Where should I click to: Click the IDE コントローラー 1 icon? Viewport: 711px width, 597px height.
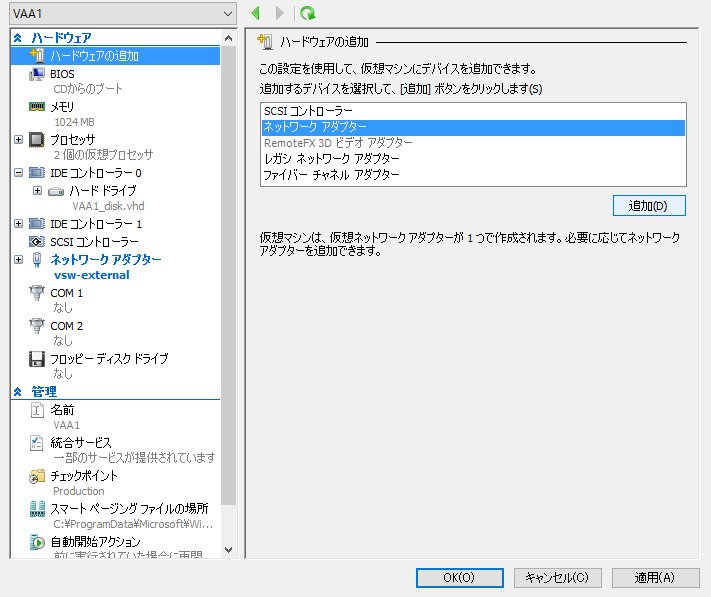(x=37, y=223)
